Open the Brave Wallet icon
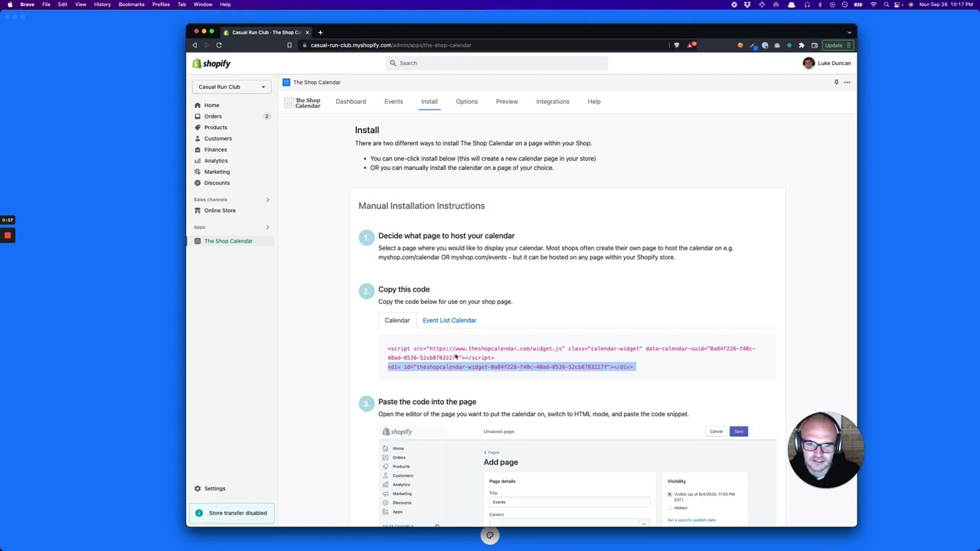Image resolution: width=980 pixels, height=551 pixels. (x=815, y=45)
